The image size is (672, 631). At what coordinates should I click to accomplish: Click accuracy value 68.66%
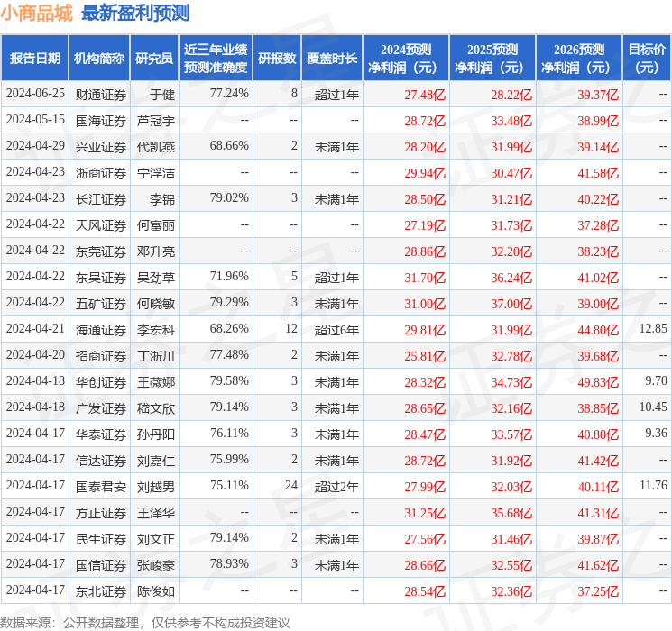pyautogui.click(x=229, y=145)
